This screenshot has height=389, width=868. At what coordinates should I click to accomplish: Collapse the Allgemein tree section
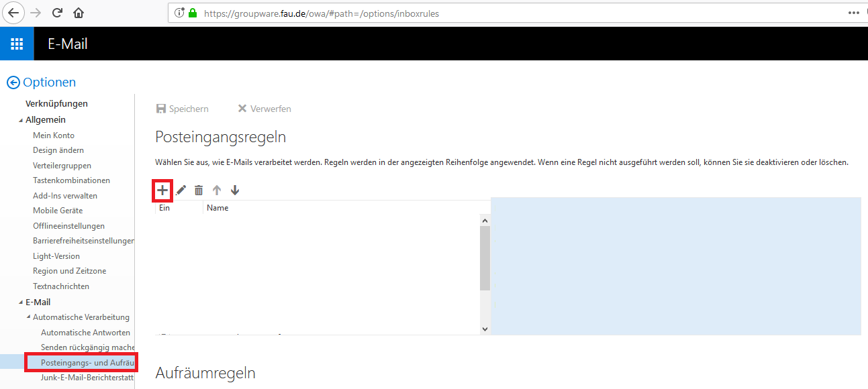(x=21, y=120)
